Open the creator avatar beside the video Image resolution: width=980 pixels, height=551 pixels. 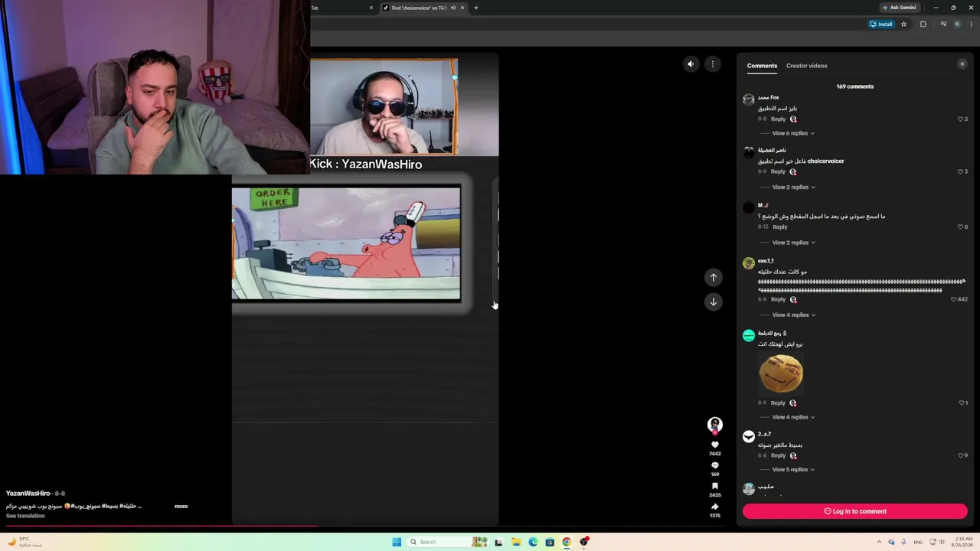pos(715,424)
